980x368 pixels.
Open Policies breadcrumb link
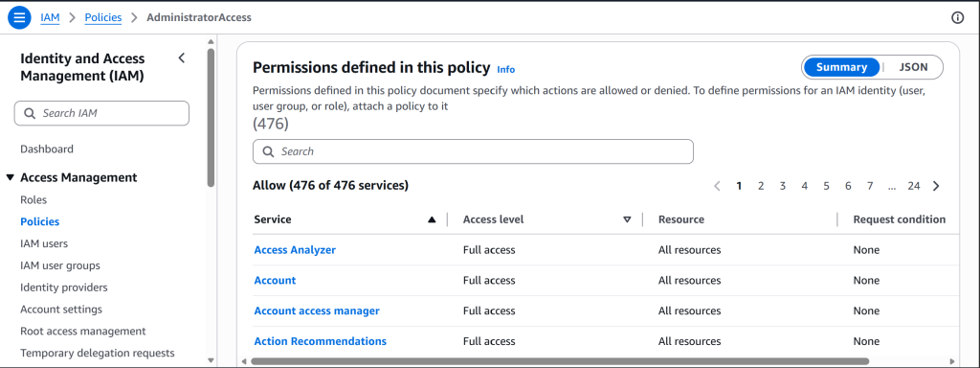point(103,17)
